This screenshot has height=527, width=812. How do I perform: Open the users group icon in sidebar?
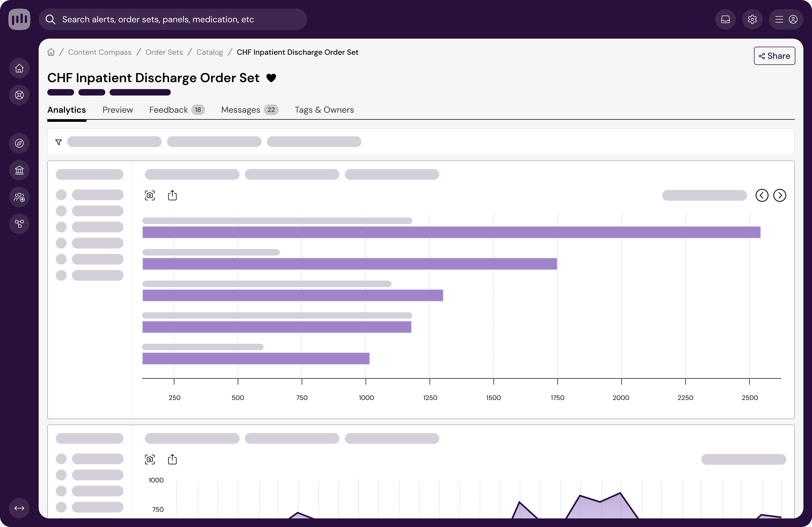[x=19, y=197]
